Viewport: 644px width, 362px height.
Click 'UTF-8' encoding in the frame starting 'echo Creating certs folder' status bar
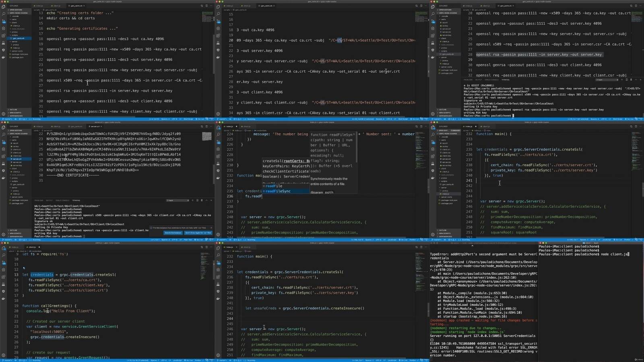click(x=174, y=119)
